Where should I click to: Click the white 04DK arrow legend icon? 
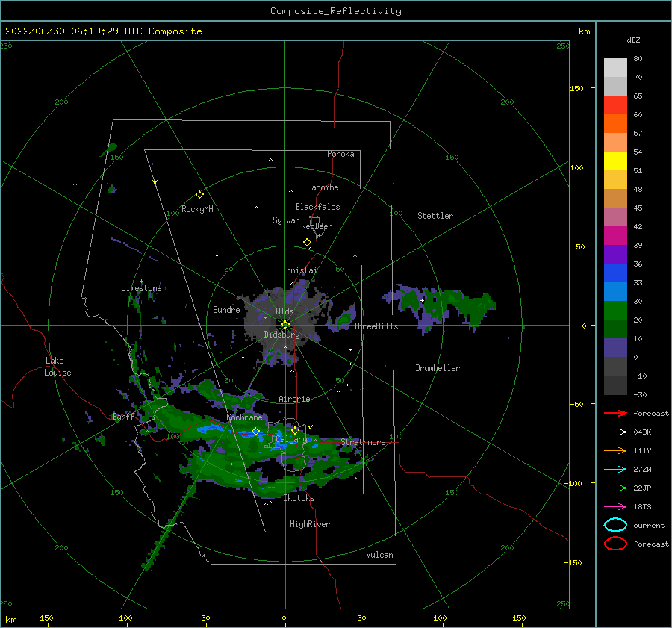point(615,432)
